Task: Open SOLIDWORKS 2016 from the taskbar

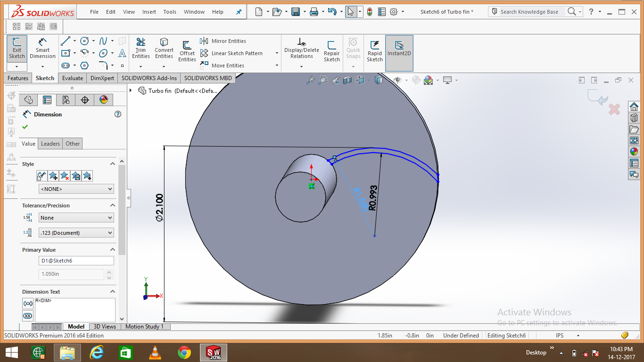Action: pyautogui.click(x=213, y=352)
